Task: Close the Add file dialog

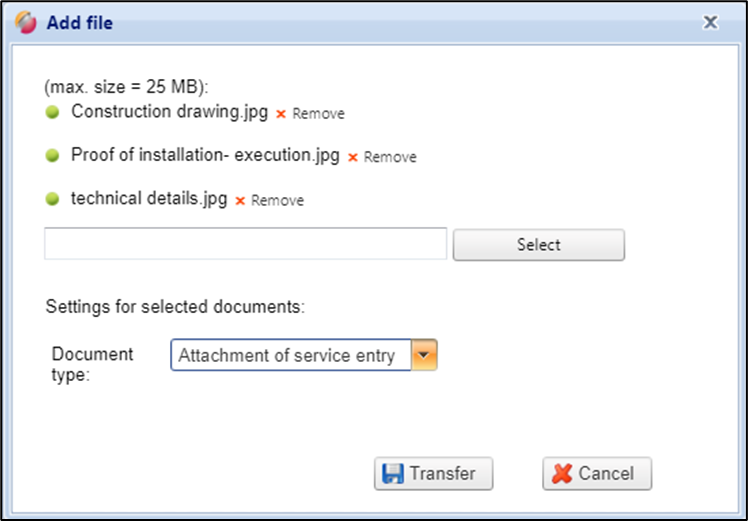Action: (710, 21)
